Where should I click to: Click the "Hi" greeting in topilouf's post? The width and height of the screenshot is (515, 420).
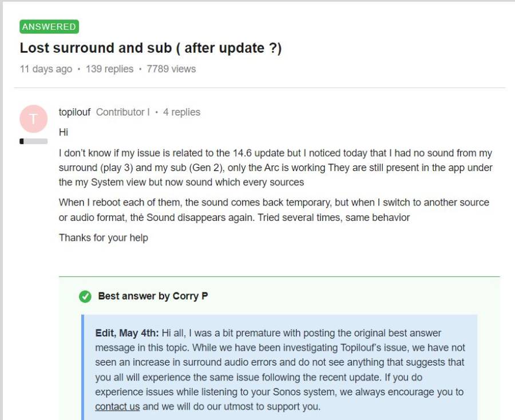pyautogui.click(x=64, y=132)
